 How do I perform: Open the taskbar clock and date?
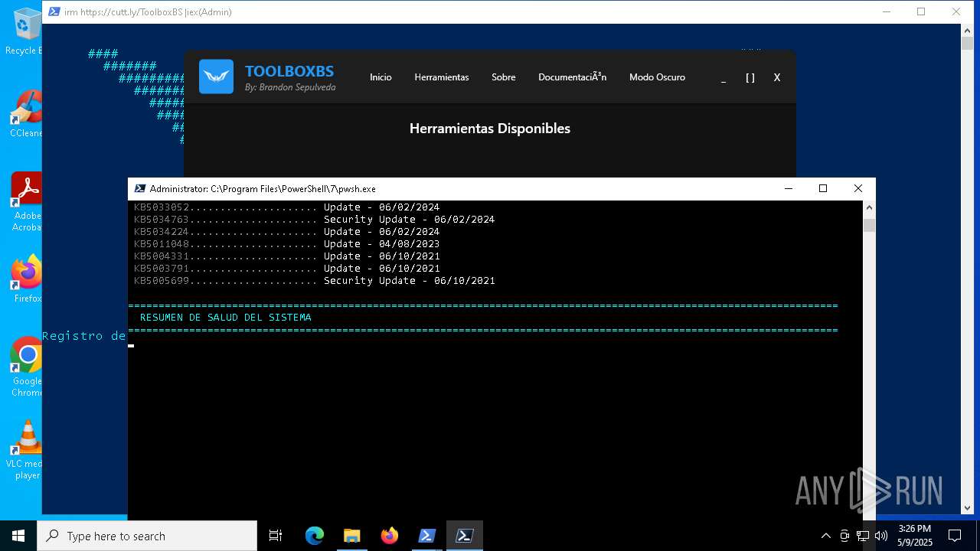[x=915, y=536]
